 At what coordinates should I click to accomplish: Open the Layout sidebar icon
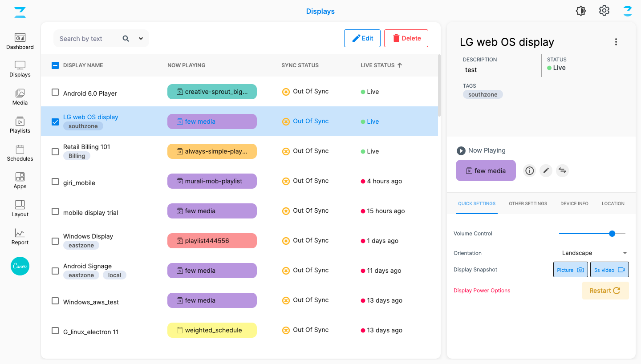point(20,209)
